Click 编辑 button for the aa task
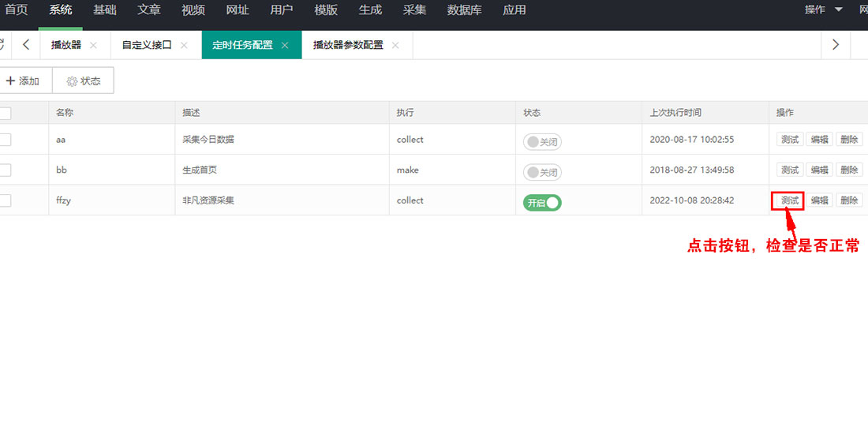Viewport: 868px width, 434px height. 819,140
